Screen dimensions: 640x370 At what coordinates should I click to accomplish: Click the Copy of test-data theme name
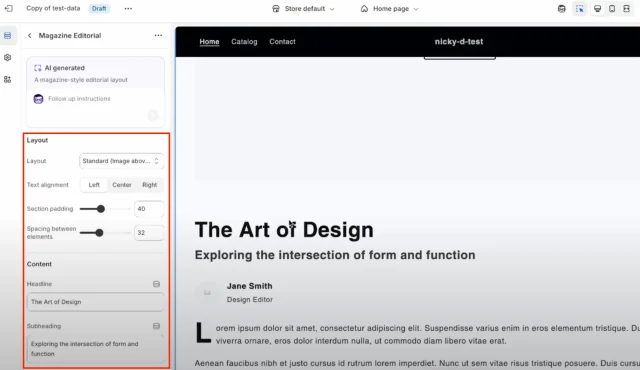(x=53, y=9)
